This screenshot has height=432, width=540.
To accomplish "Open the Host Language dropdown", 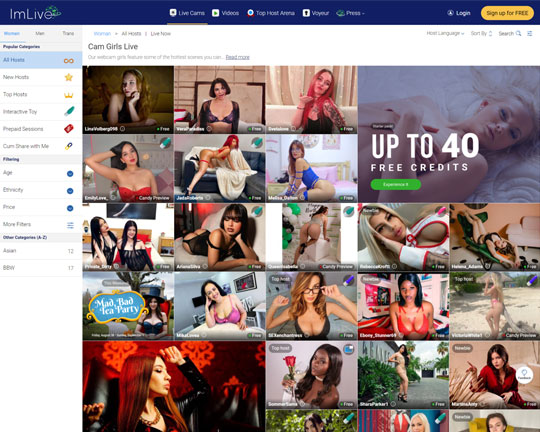I will tap(445, 33).
